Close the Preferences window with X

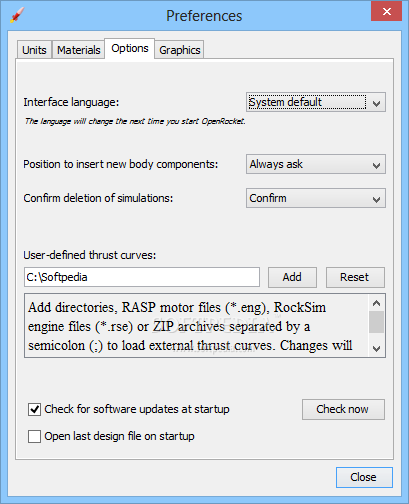(x=386, y=11)
